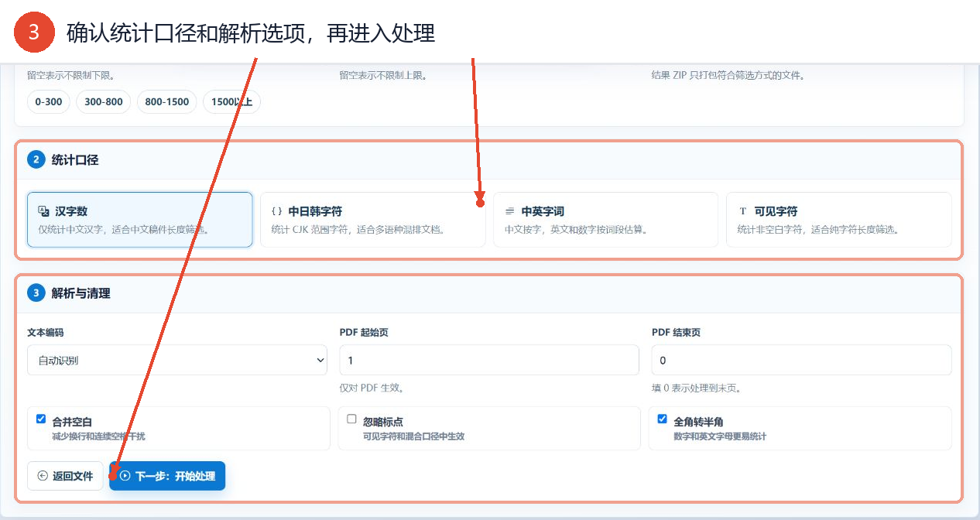Click the description 减少换行和连续空格干扰

tap(98, 436)
